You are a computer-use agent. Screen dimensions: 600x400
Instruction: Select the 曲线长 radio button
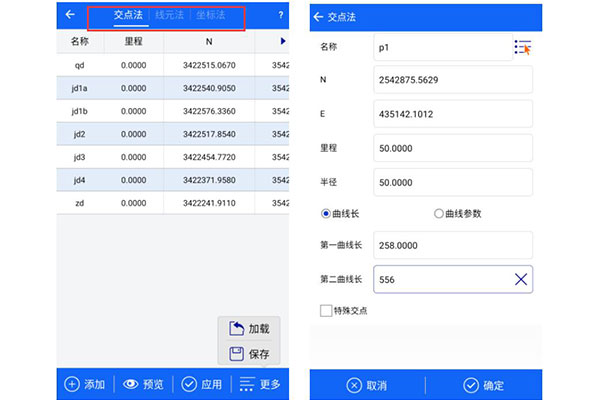326,213
